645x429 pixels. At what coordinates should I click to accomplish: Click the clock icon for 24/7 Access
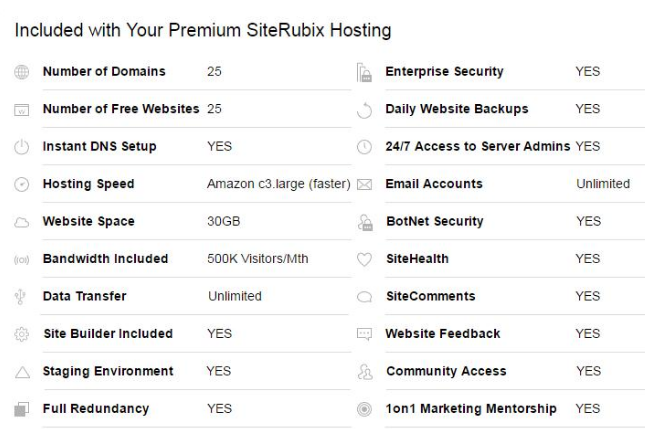point(364,147)
